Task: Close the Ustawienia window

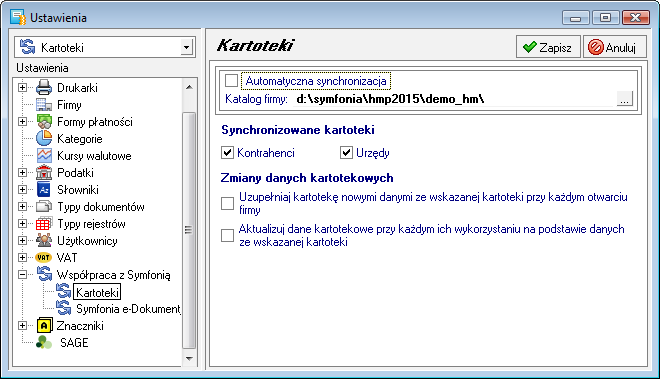Action: point(636,18)
